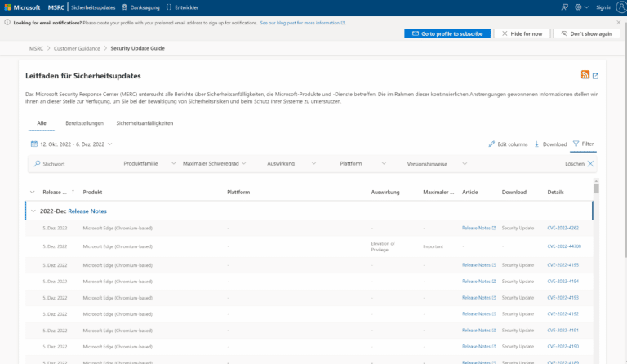Switch to the Bereitstellungen tab
This screenshot has height=364, width=627.
[x=84, y=123]
